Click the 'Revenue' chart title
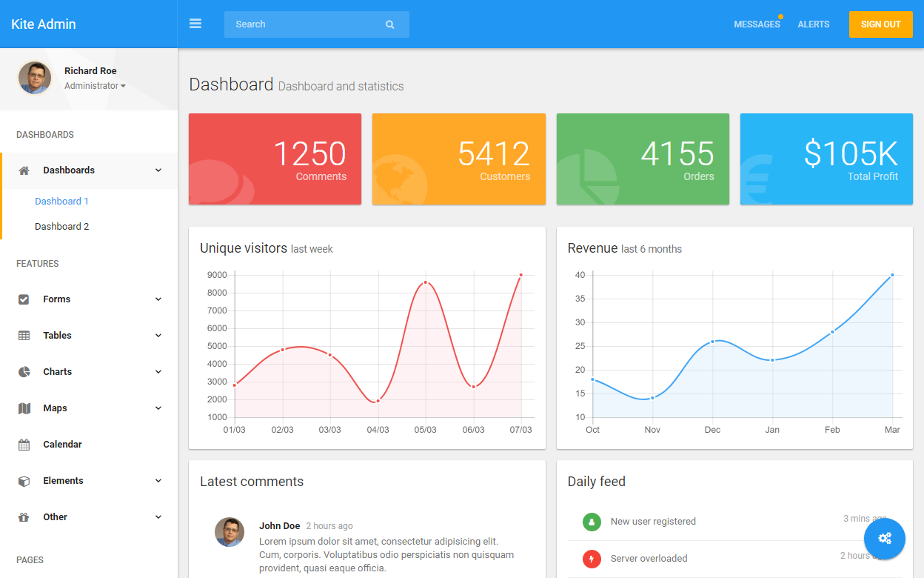This screenshot has height=578, width=924. pos(592,248)
